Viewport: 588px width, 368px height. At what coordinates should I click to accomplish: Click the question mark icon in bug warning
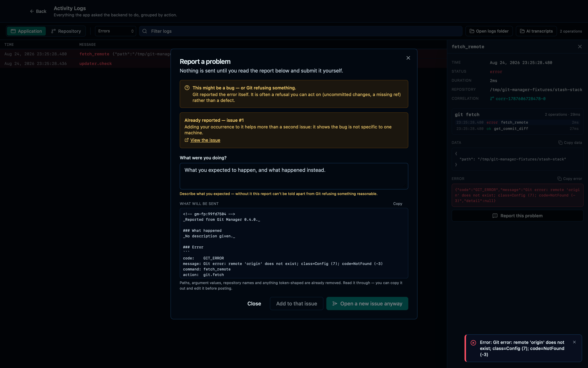pos(187,88)
